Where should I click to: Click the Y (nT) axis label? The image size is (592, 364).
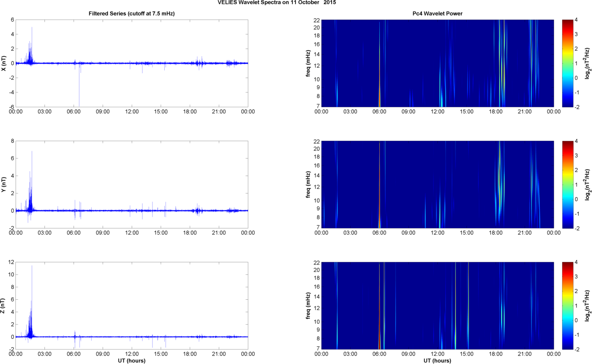point(4,184)
